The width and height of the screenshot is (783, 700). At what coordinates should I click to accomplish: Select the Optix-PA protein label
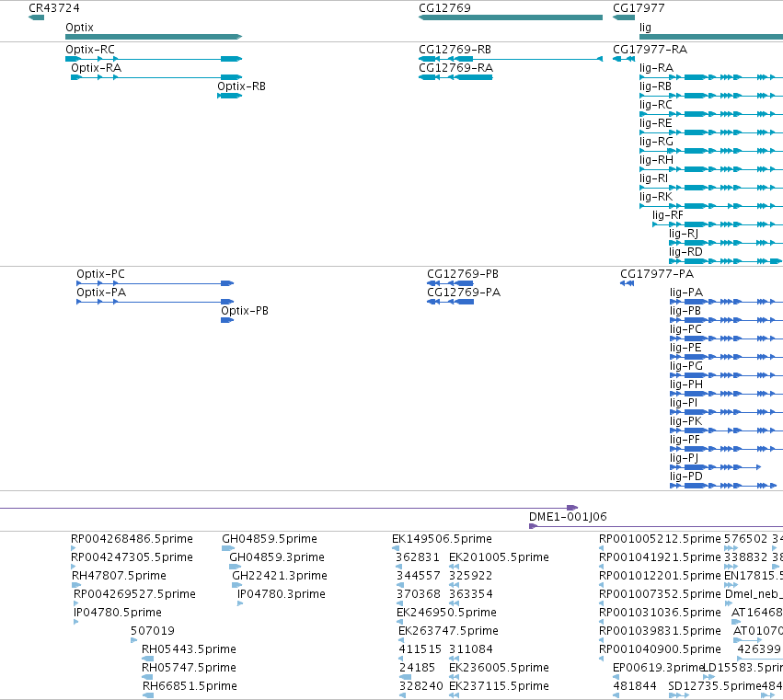pyautogui.click(x=101, y=293)
